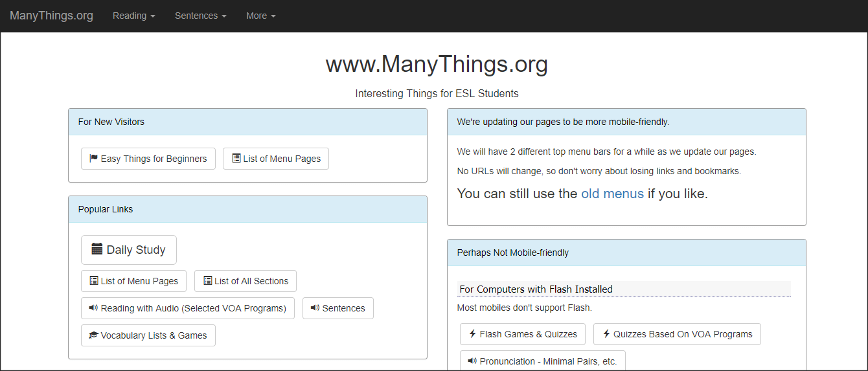Click the list icon on Popular Links' List of Menu Pages
Image resolution: width=868 pixels, height=371 pixels.
(94, 280)
